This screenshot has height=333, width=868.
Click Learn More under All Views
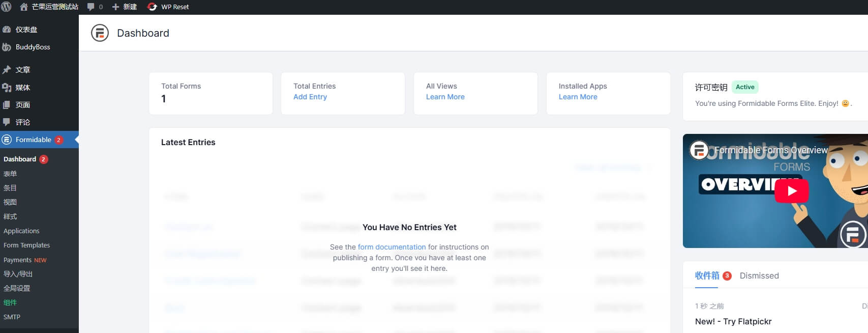click(445, 97)
